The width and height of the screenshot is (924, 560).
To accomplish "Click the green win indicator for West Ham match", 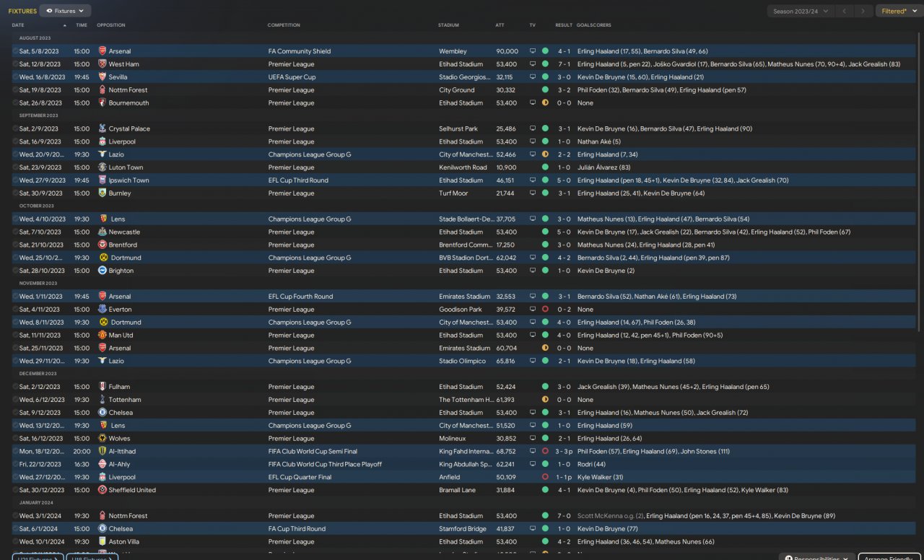I will tap(545, 64).
